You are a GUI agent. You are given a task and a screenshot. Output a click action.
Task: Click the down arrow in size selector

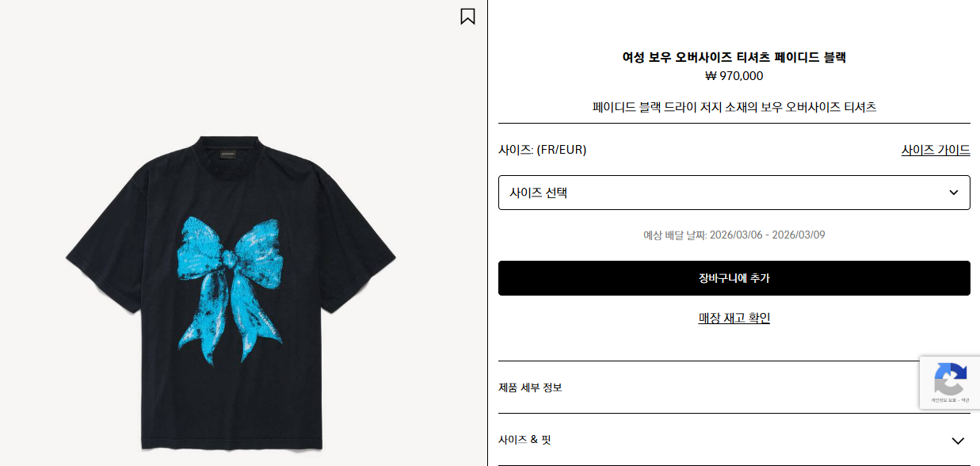954,193
